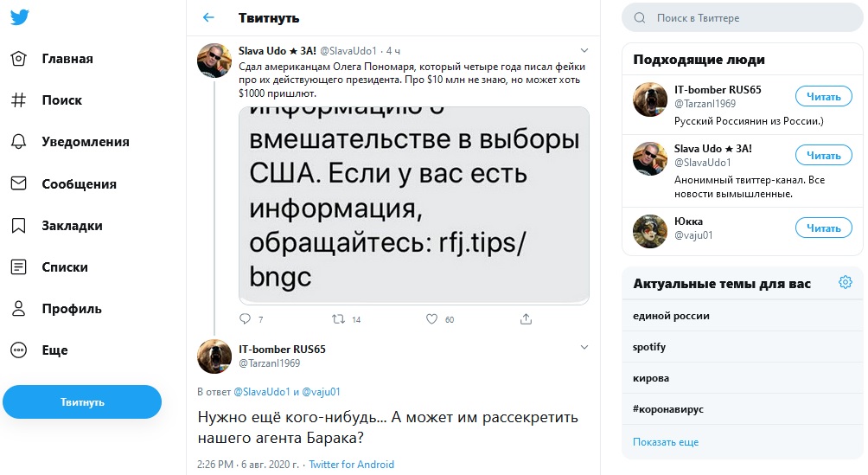This screenshot has width=868, height=475.
Task: Click the Поиск в Твиттере search field
Action: pyautogui.click(x=744, y=17)
